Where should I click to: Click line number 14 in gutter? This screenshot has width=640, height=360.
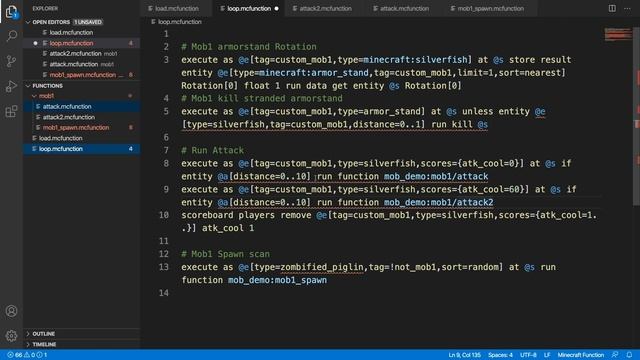164,293
